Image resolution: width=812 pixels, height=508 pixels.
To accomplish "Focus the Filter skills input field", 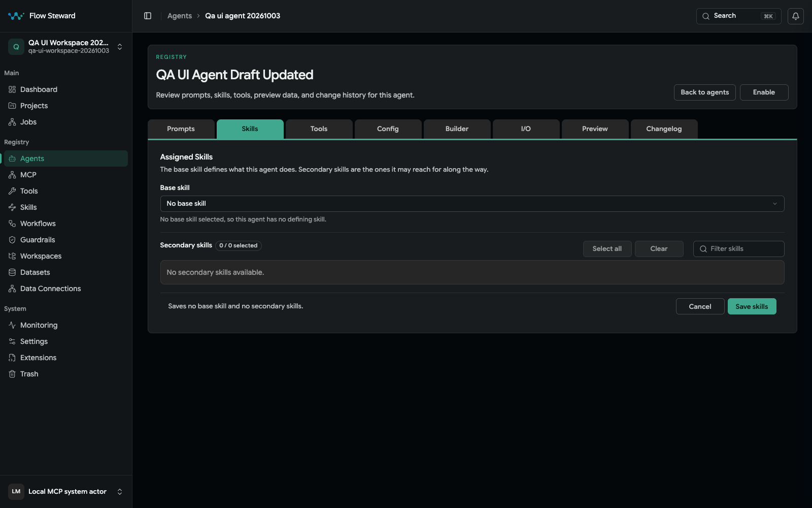I will coord(739,249).
